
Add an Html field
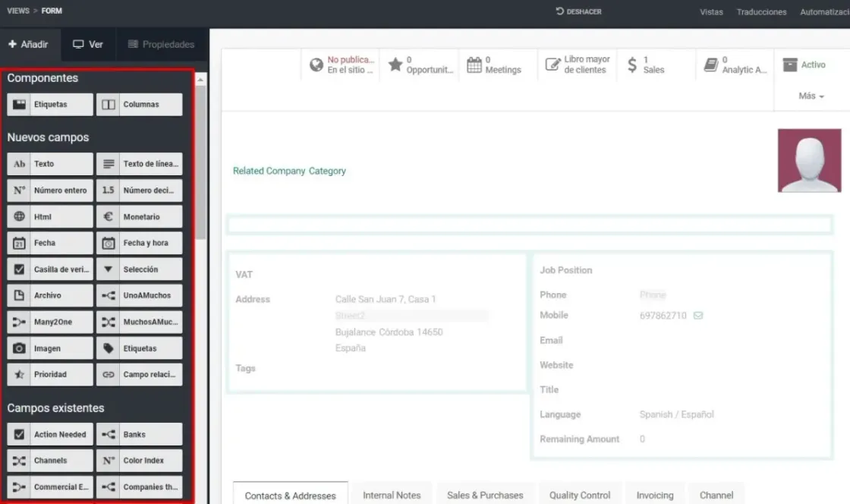[x=50, y=217]
